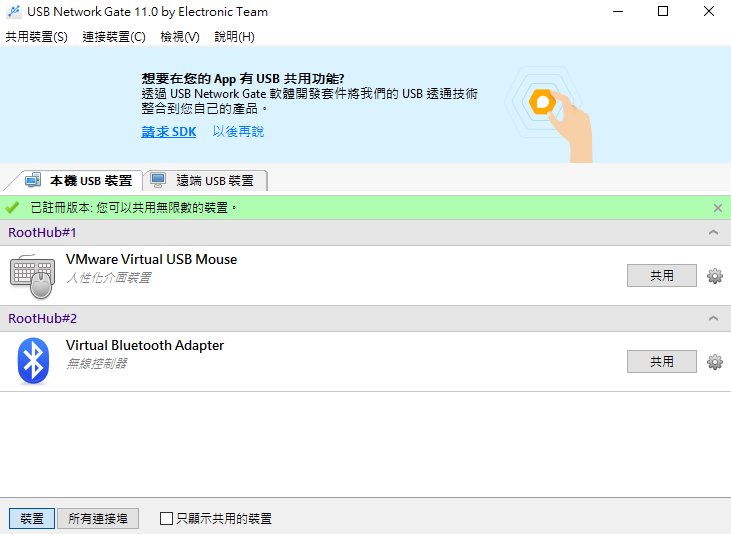Select VMware Virtual USB Mouse device name

click(152, 259)
